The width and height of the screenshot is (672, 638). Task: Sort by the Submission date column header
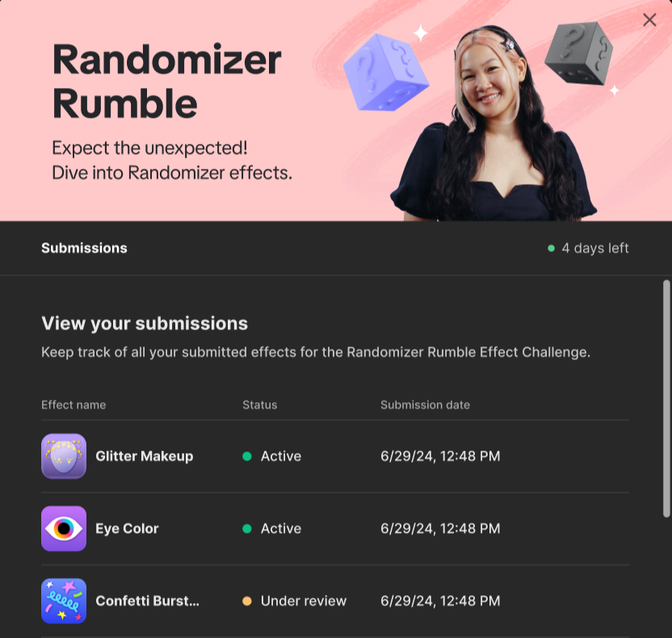click(425, 405)
